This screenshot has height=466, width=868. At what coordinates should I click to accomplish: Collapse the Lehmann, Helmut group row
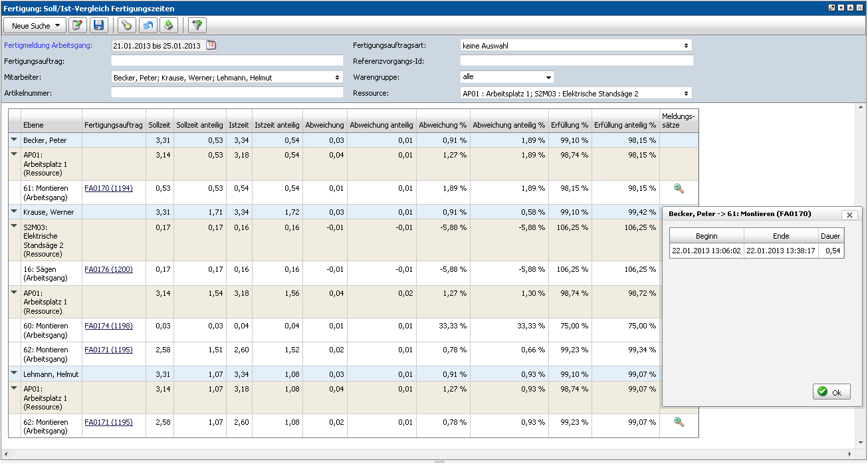pyautogui.click(x=14, y=374)
